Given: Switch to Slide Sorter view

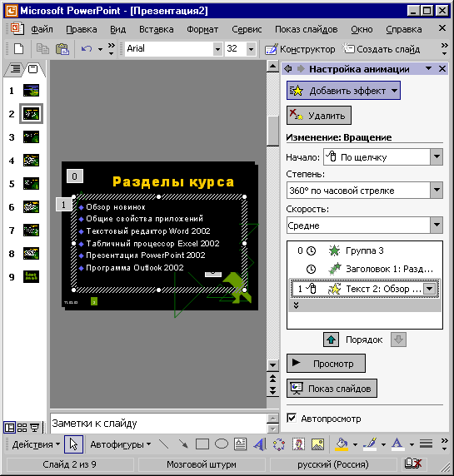Looking at the screenshot, I should [22, 428].
